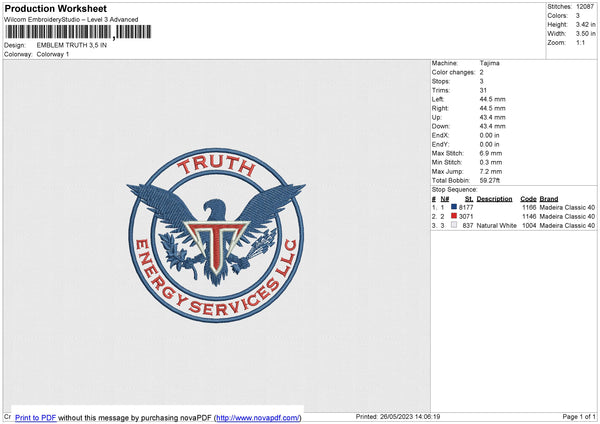The image size is (600, 424).
Task: Click thread code 1146 in stop sequence
Action: tap(529, 217)
